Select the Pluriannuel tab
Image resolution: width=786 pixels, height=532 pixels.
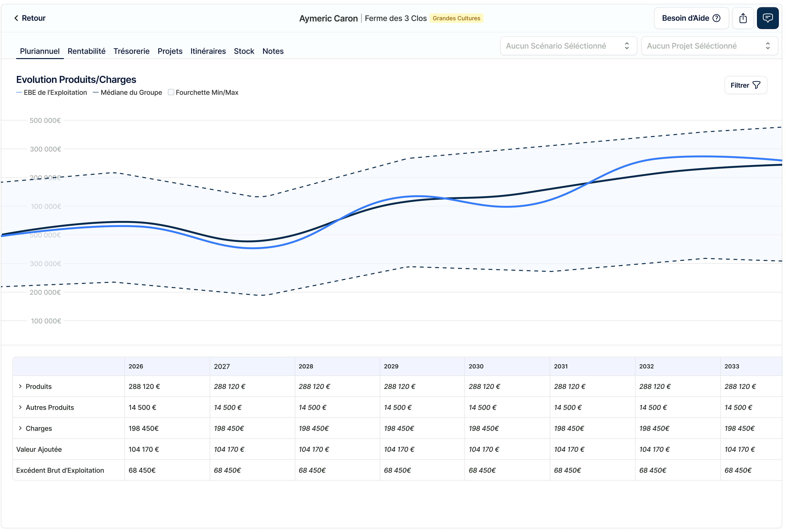pos(40,51)
